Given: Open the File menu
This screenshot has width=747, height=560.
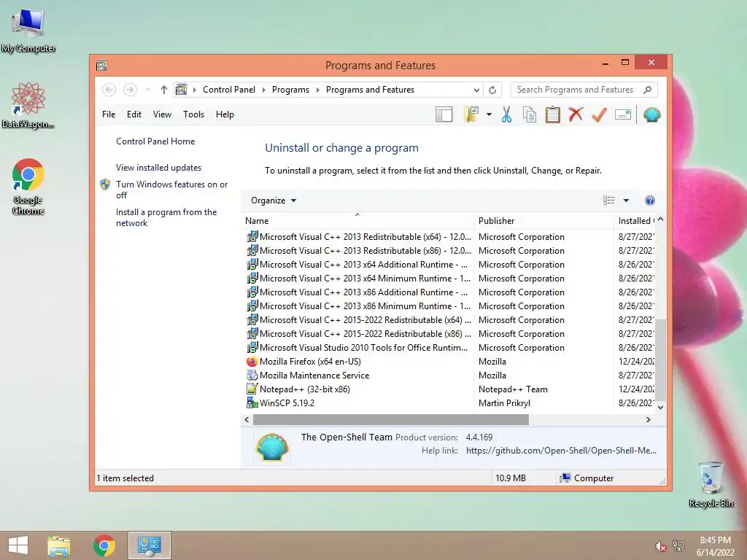Looking at the screenshot, I should point(109,114).
